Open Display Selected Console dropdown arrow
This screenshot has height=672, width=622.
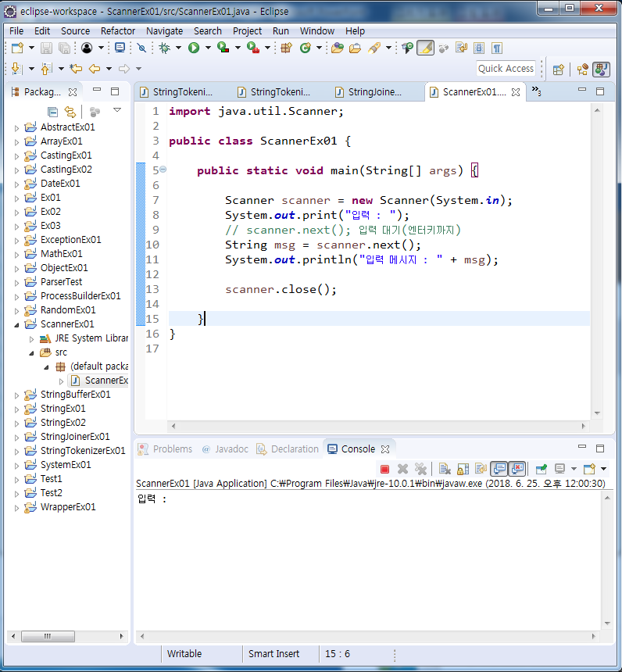point(574,470)
